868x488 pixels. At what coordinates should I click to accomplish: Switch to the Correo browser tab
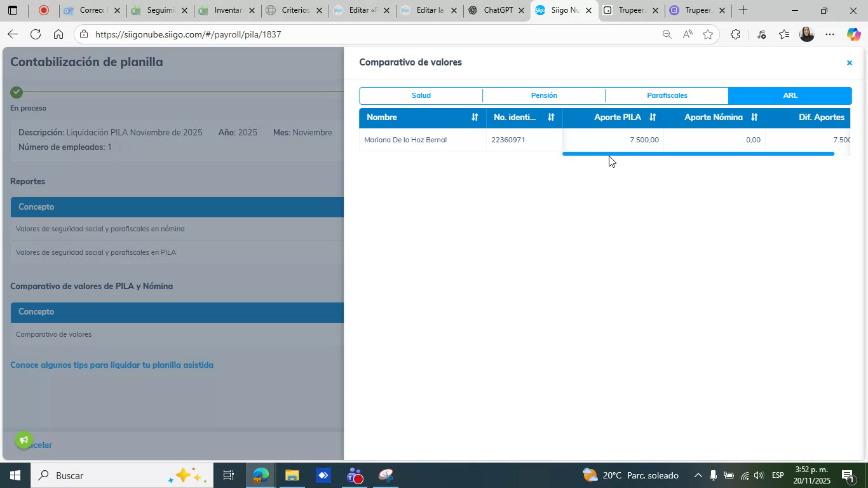(x=92, y=10)
